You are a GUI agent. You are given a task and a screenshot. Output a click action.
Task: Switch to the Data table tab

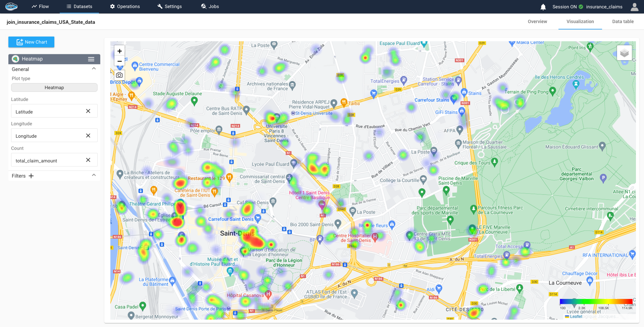point(623,21)
